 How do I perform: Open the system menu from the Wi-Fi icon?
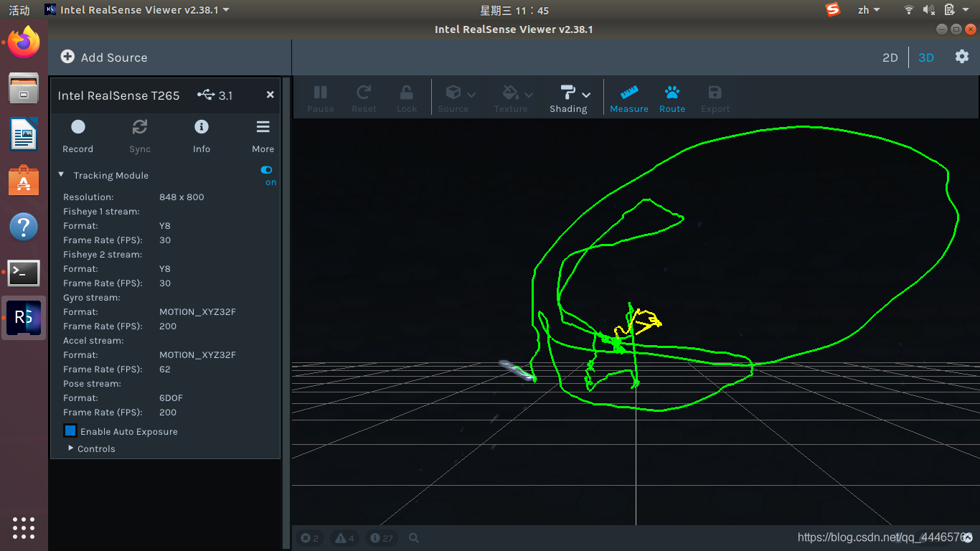[x=908, y=10]
